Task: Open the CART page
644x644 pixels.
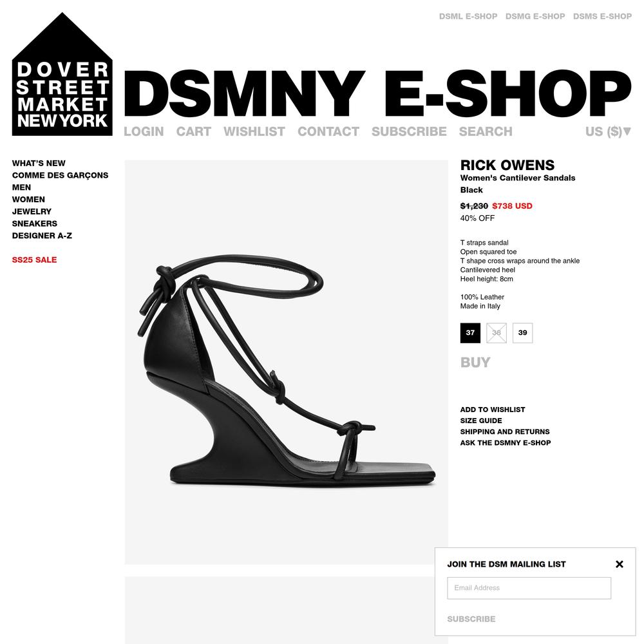Action: pos(193,131)
